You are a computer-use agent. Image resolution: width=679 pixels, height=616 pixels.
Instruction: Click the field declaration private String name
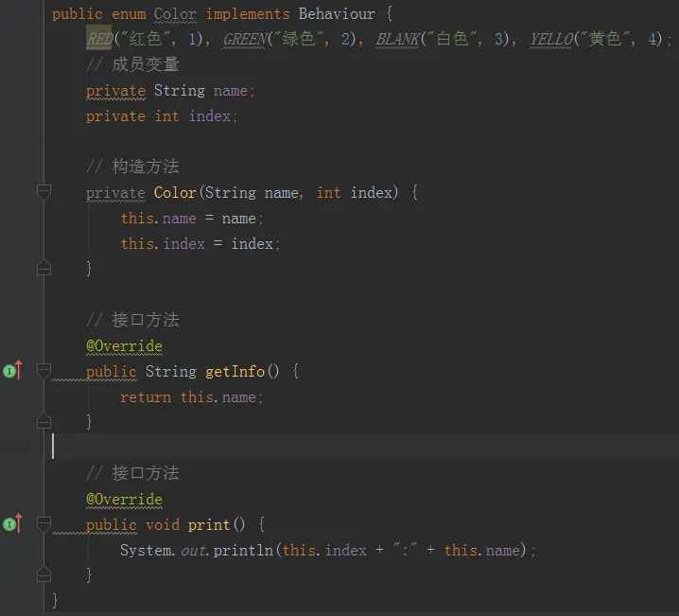pos(170,91)
